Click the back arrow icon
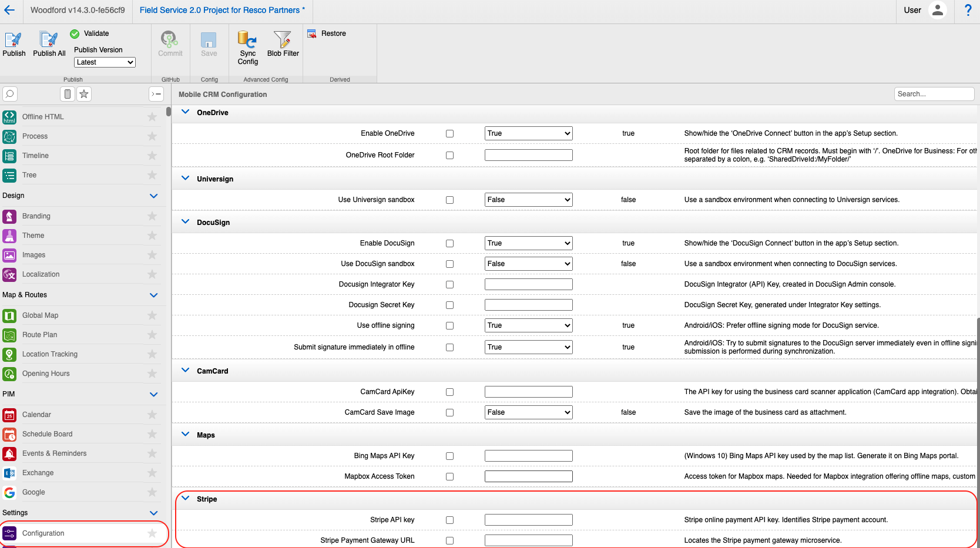The image size is (980, 548). pyautogui.click(x=10, y=10)
